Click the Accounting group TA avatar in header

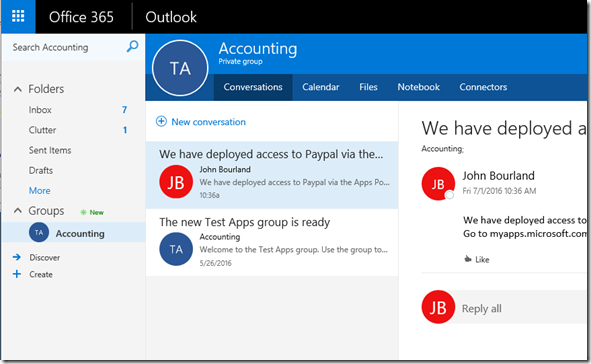[180, 68]
